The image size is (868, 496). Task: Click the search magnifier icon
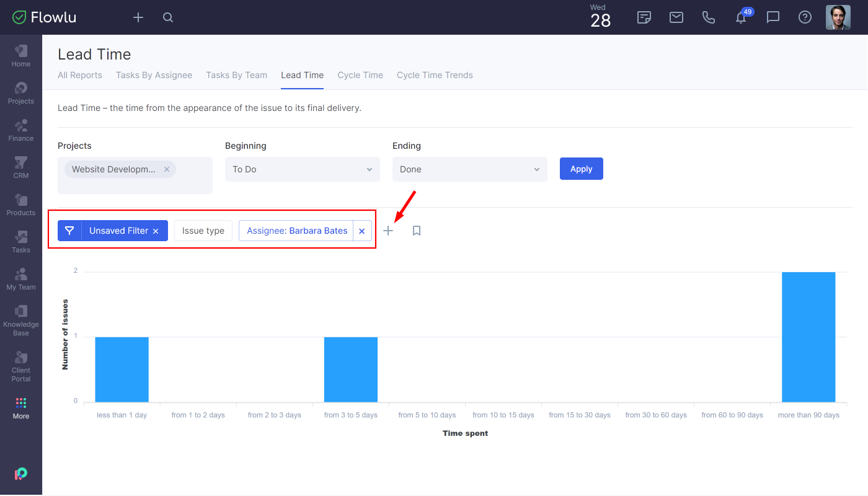tap(168, 17)
